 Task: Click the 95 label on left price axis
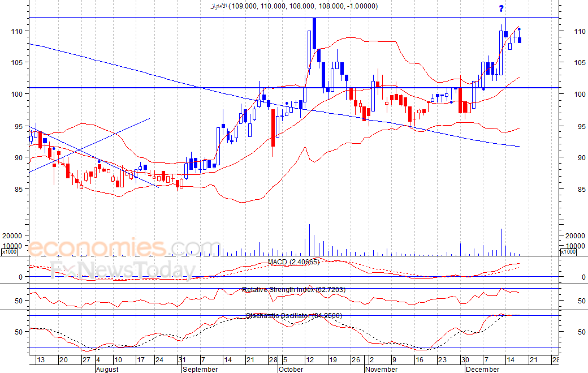tap(19, 126)
